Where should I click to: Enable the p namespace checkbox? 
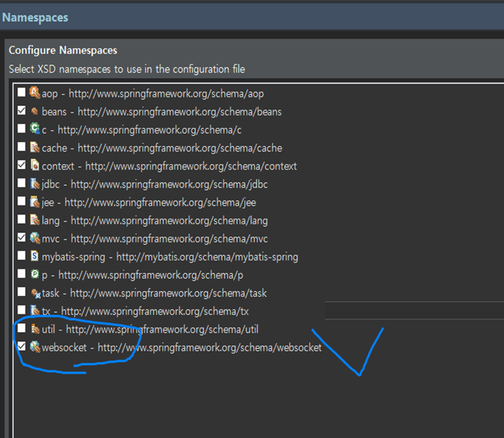click(21, 274)
